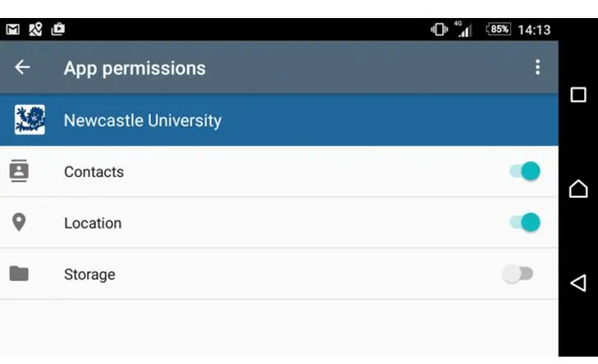Tap the back arrow beside App permissions
Viewport: 598px width, 364px height.
22,68
